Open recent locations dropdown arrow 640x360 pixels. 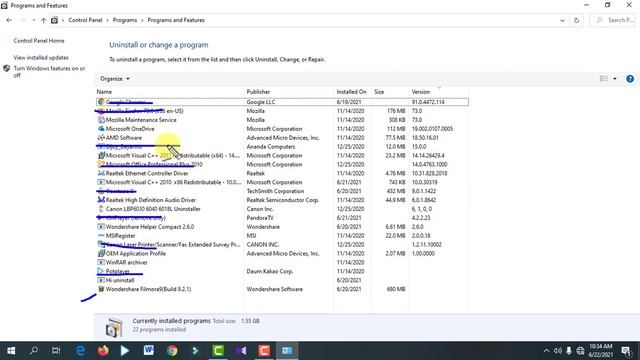pyautogui.click(x=33, y=20)
